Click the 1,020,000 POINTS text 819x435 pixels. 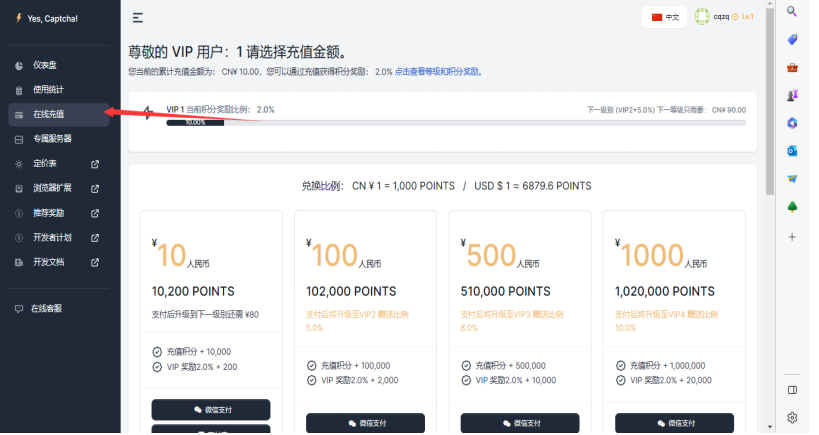point(665,291)
